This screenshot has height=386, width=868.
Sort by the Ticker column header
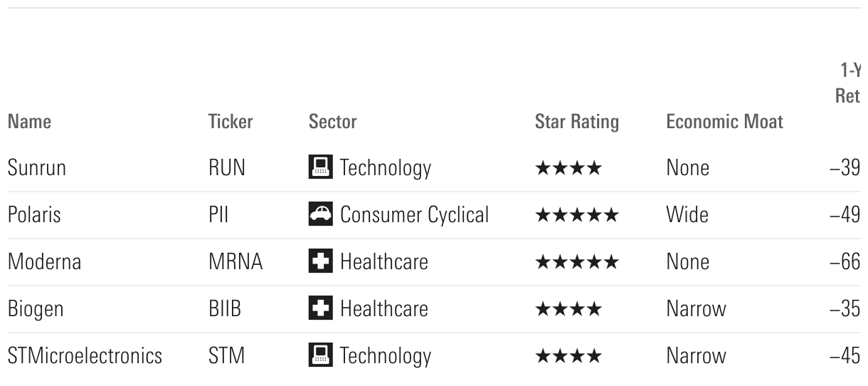pos(231,122)
